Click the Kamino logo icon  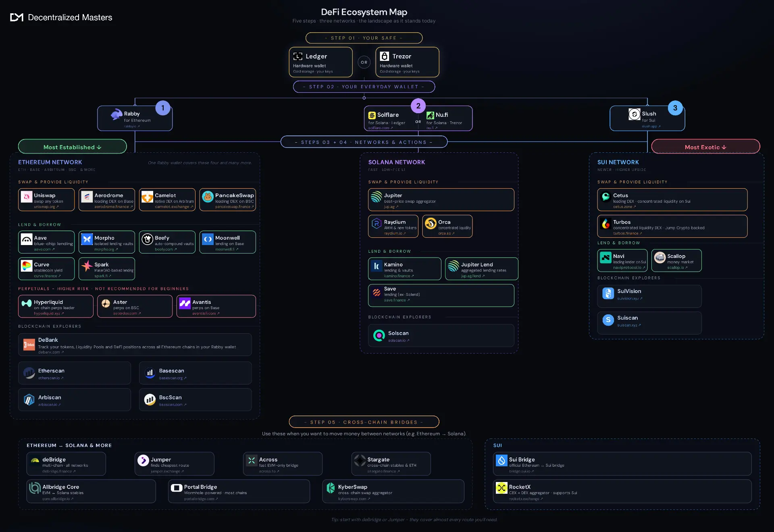pos(377,266)
